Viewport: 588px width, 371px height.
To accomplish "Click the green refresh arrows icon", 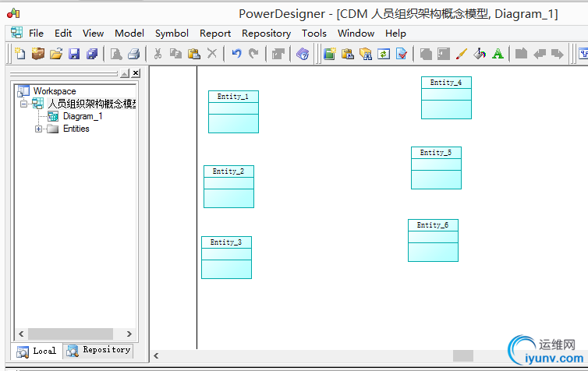I will (384, 54).
